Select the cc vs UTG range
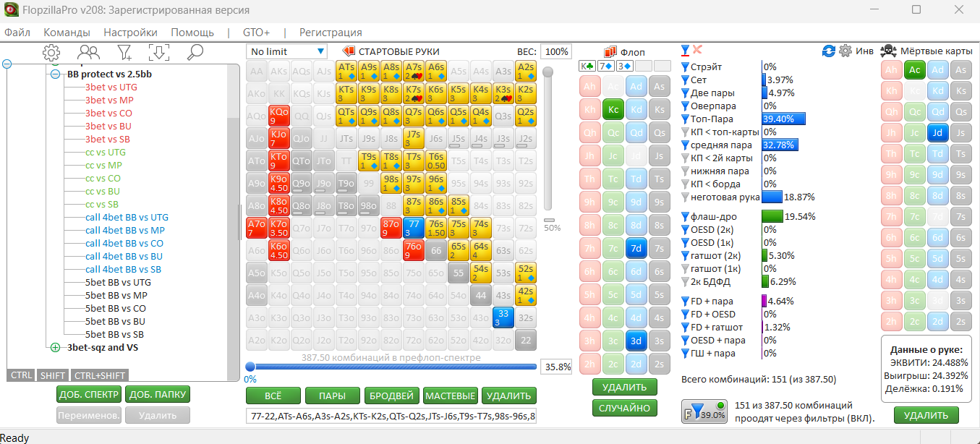 coord(106,152)
